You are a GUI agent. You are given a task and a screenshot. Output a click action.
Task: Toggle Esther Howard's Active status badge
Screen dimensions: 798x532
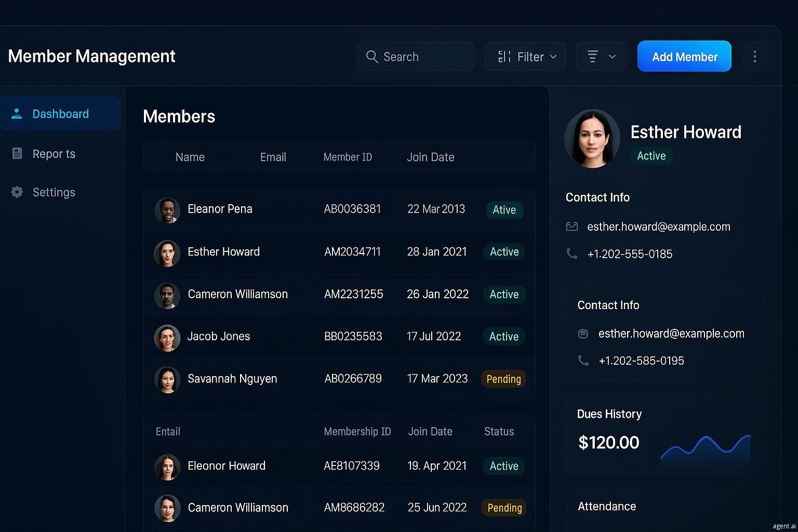pyautogui.click(x=503, y=251)
